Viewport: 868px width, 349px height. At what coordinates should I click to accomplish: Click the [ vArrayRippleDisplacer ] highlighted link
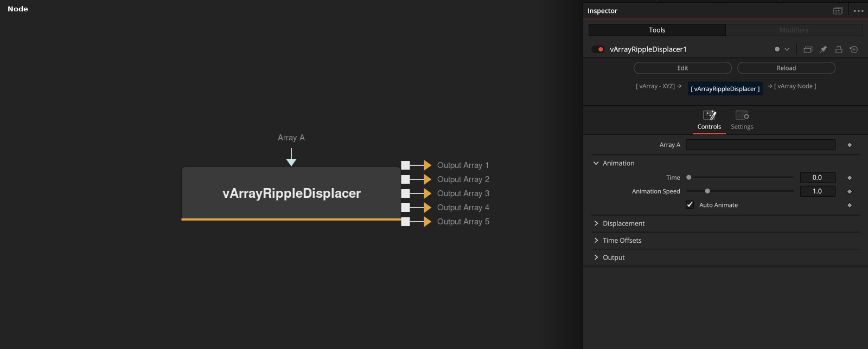(x=725, y=89)
